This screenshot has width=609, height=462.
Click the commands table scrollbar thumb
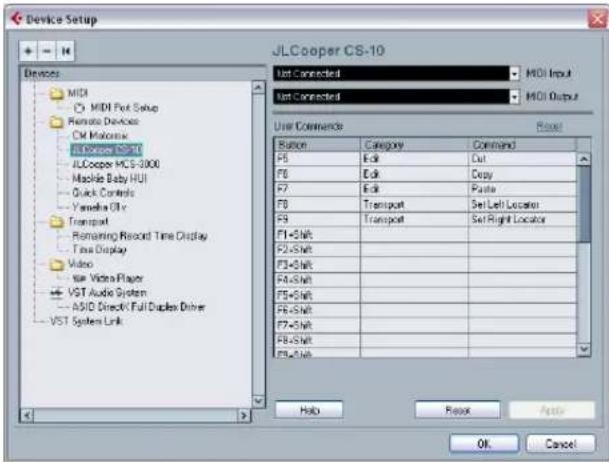[584, 205]
